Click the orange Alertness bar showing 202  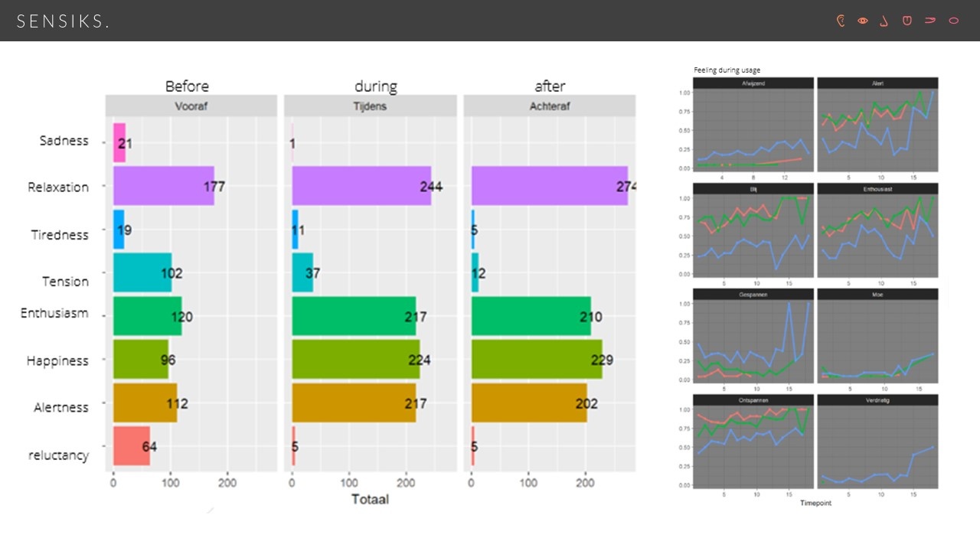[x=528, y=403]
